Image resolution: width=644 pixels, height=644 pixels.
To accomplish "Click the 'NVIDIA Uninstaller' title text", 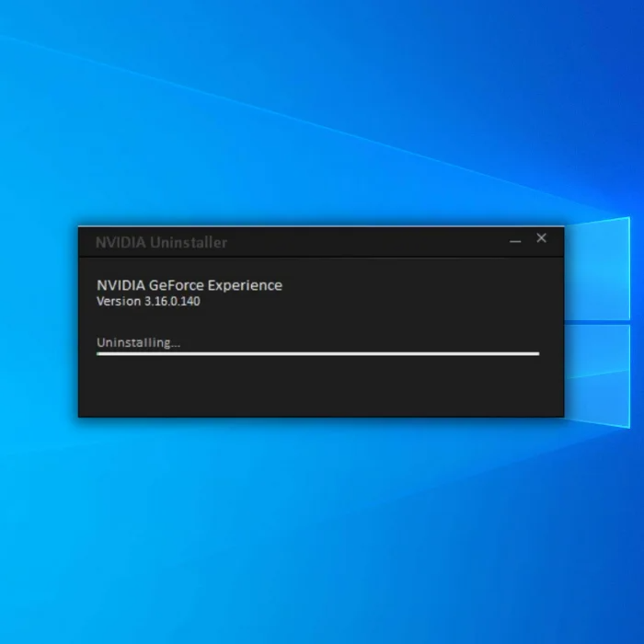I will 161,242.
